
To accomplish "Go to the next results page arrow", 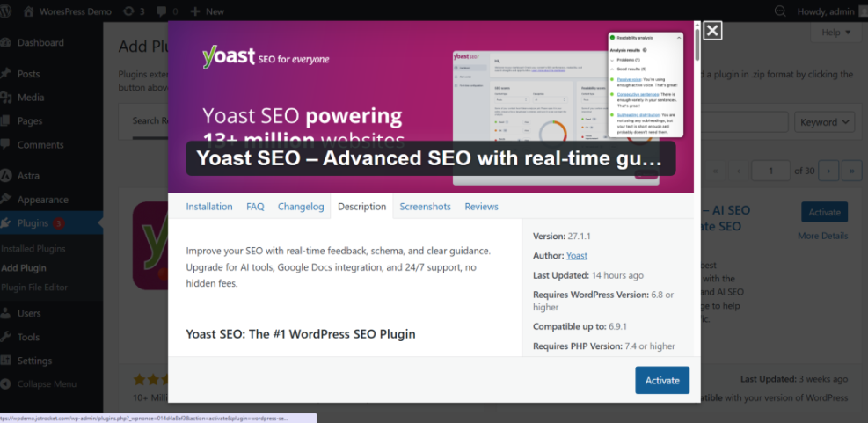I will click(x=828, y=171).
